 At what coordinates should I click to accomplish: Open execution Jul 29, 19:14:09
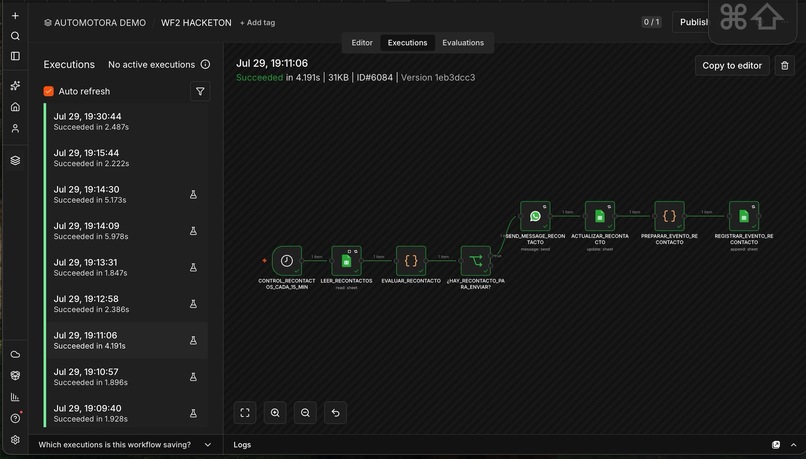126,231
